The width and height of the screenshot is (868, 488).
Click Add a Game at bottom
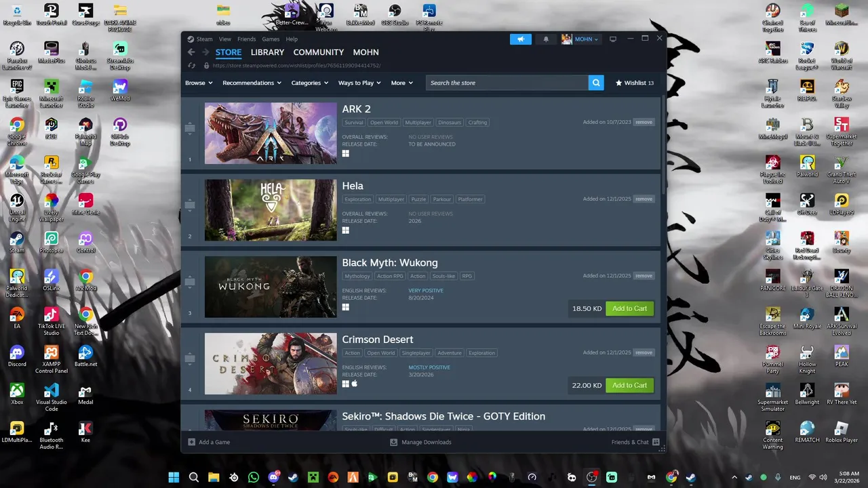[209, 442]
